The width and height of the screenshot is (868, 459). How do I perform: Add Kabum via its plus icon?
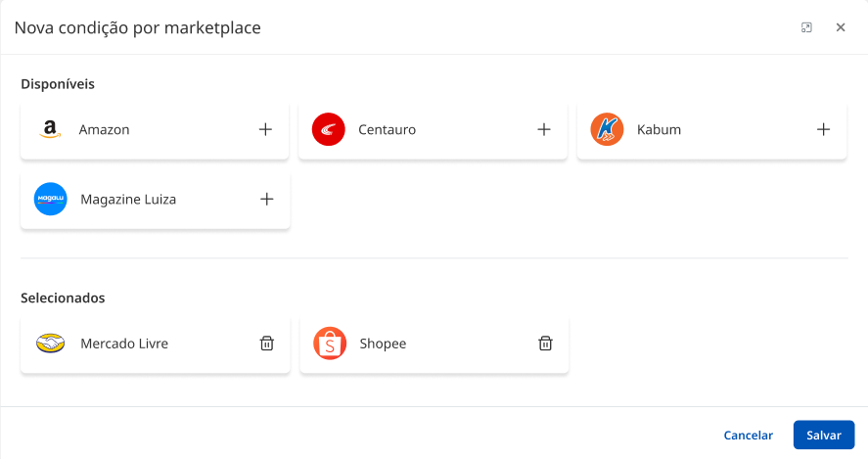point(823,129)
